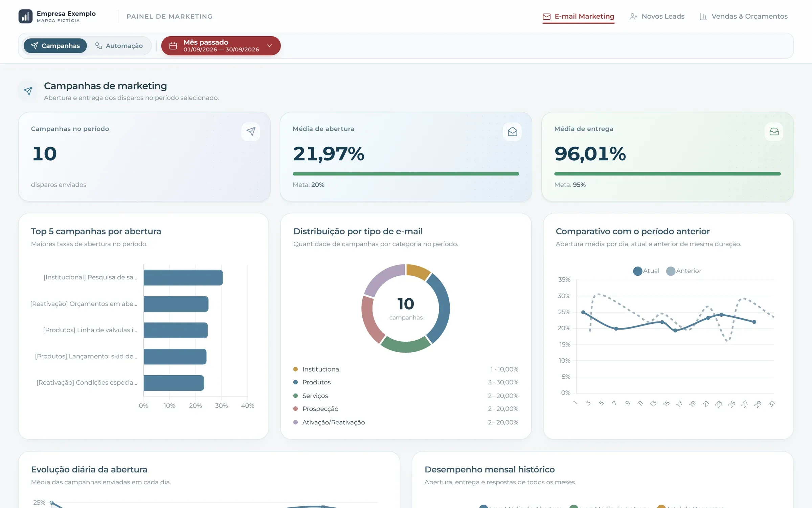Switch to the Automação segment

[x=119, y=46]
